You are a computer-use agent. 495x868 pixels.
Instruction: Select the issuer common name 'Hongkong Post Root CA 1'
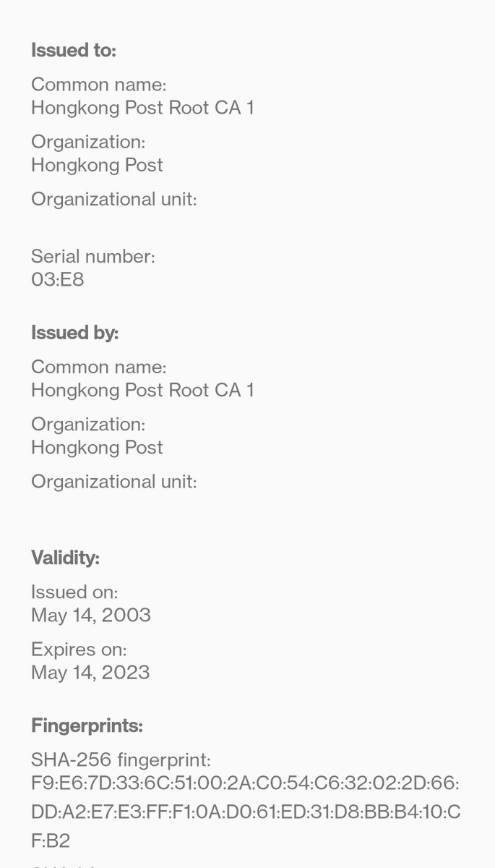(x=142, y=390)
